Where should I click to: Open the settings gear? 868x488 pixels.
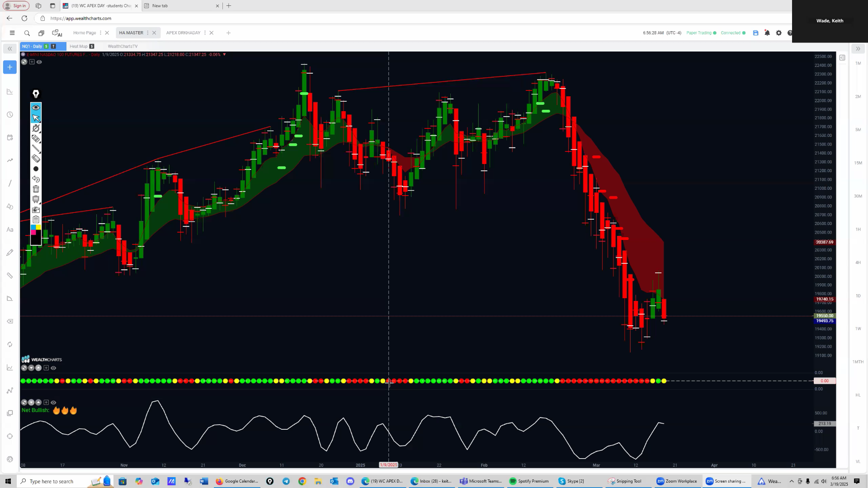pos(778,33)
